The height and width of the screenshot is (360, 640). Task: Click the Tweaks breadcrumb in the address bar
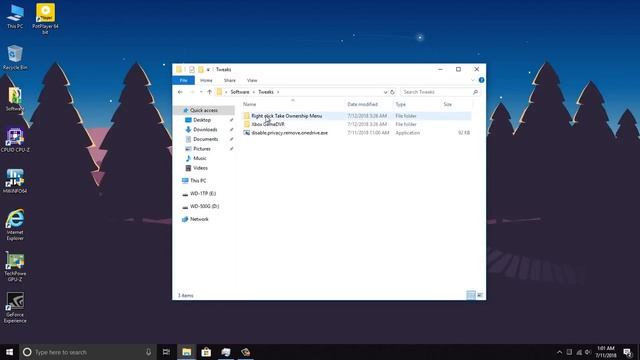[266, 92]
